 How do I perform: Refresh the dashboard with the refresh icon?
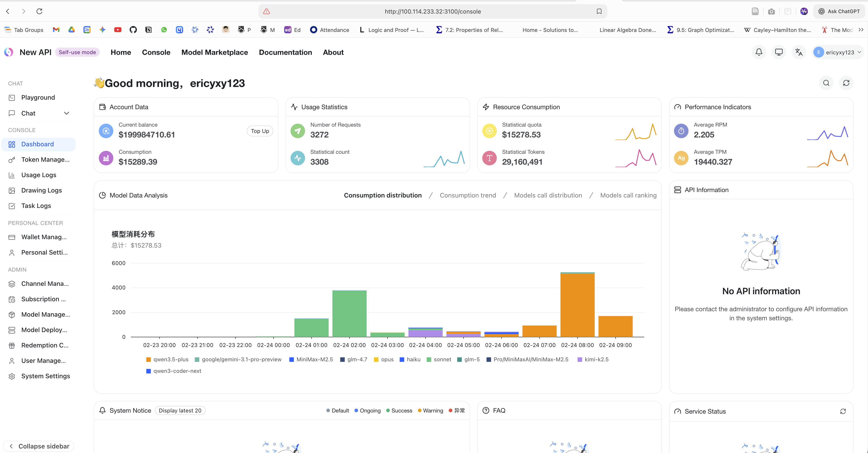[846, 83]
